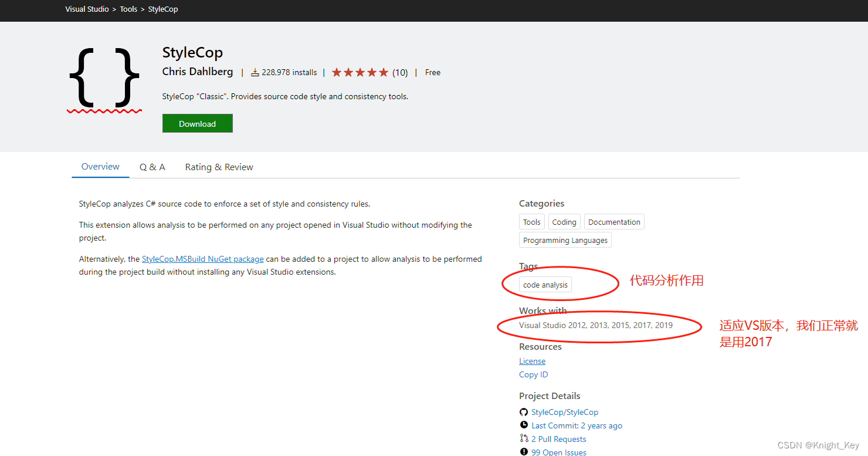Screen dimensions: 868x456
Task: Click the Copy ID link
Action: [x=533, y=374]
